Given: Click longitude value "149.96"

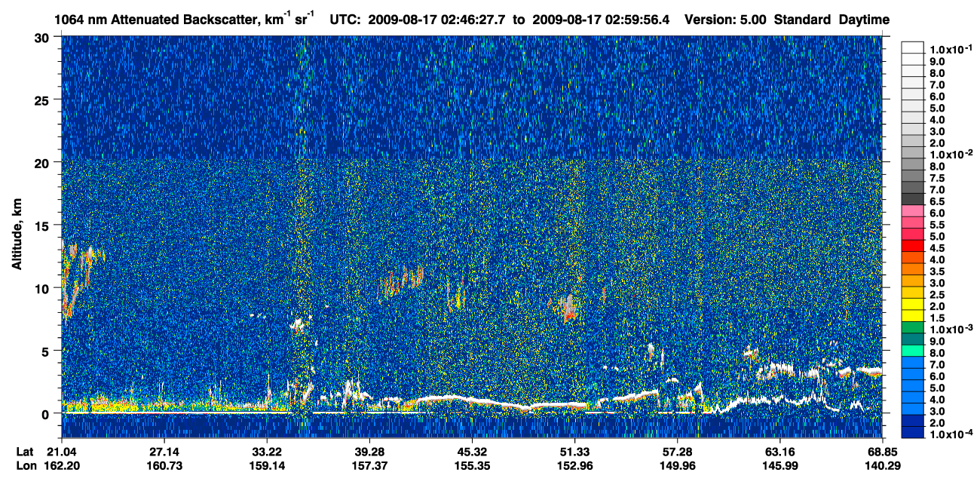Looking at the screenshot, I should pos(677,465).
